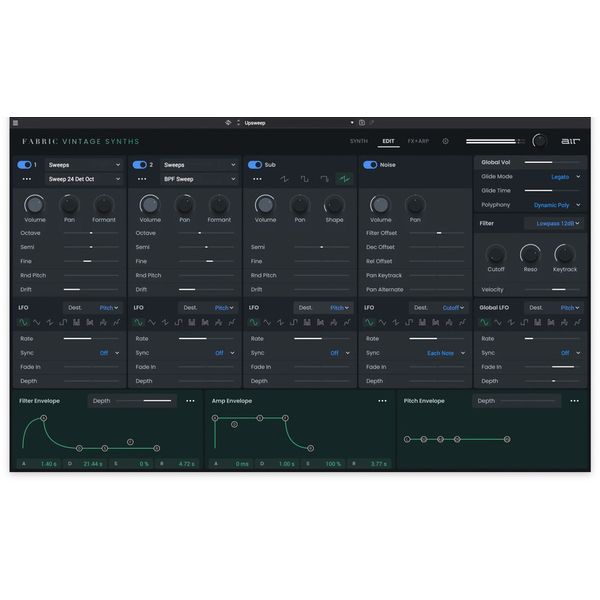Image resolution: width=600 pixels, height=600 pixels.
Task: Select the square wave for Global LFO
Action: [524, 323]
